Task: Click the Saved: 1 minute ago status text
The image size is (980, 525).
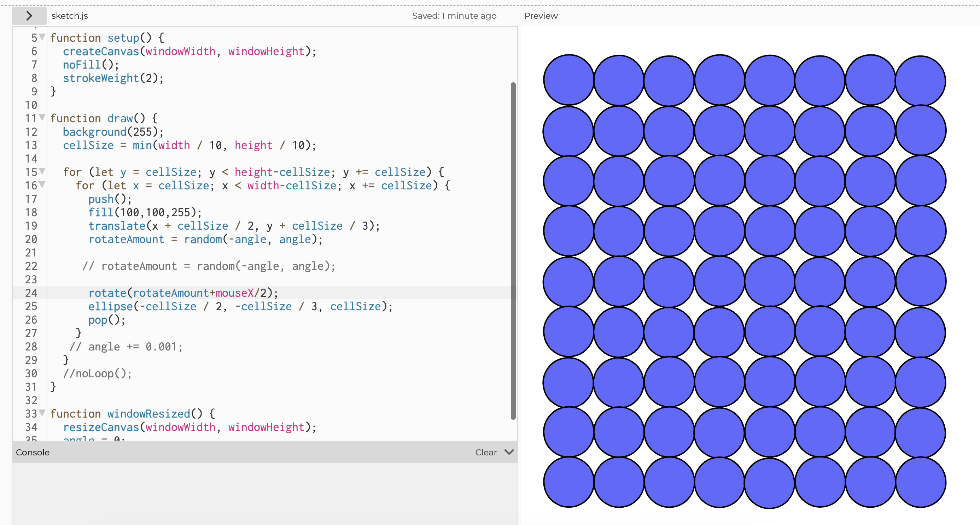Action: click(x=454, y=16)
